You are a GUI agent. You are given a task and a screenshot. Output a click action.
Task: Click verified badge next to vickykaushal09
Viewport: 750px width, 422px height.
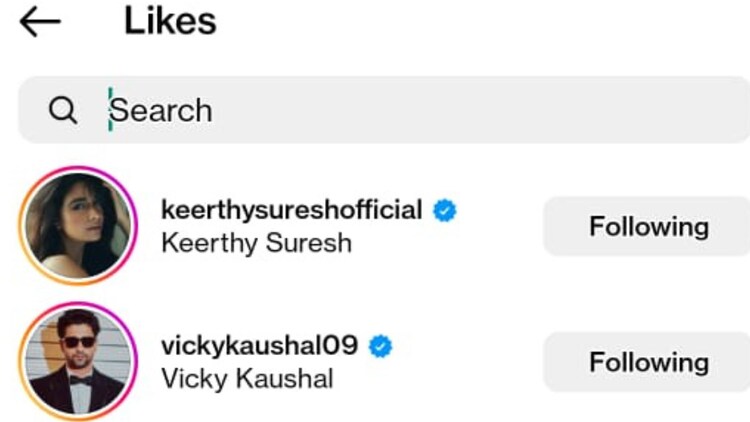380,347
